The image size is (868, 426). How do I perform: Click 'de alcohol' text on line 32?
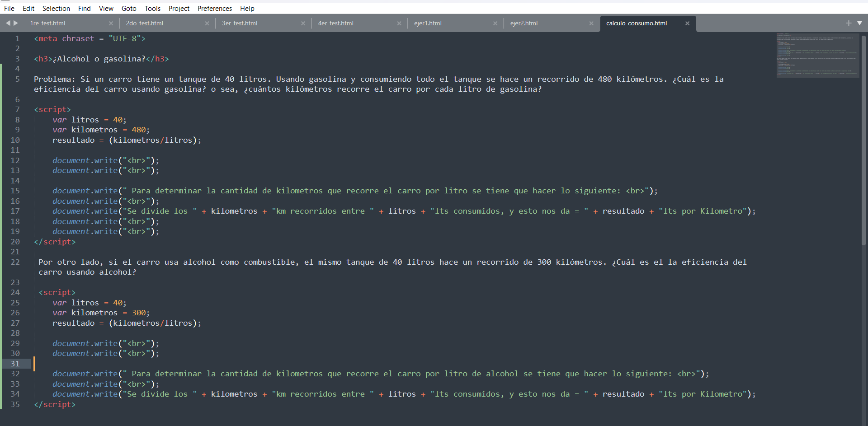coord(495,374)
